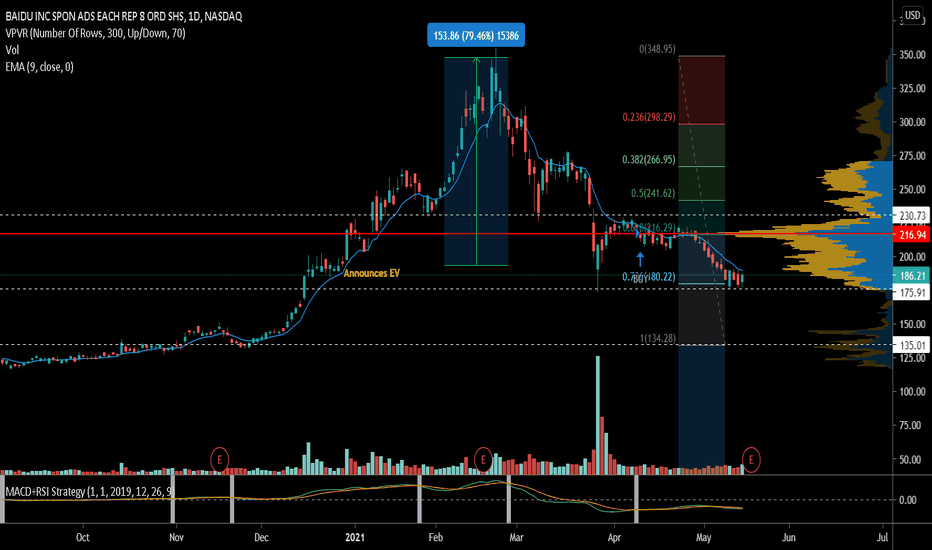932x550 pixels.
Task: Click the blue BUY arrow marker
Action: click(x=640, y=259)
